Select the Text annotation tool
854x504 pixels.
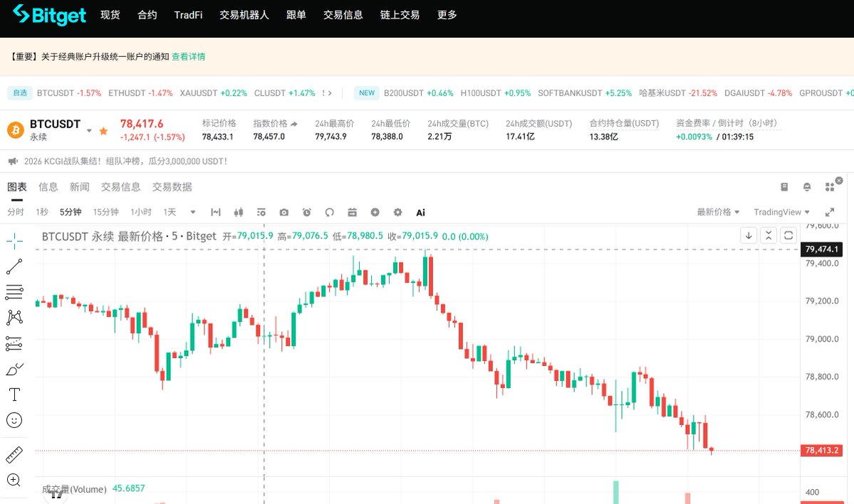point(14,394)
